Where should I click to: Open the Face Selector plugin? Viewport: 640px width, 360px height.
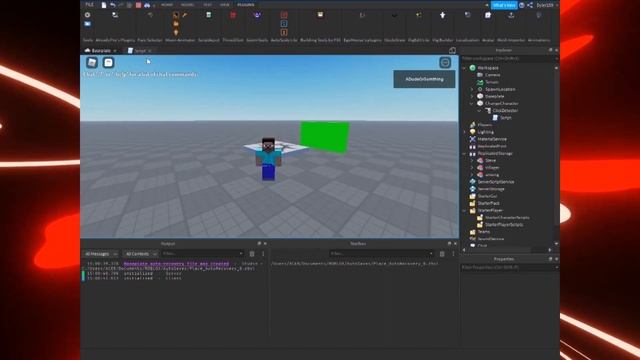150,15
